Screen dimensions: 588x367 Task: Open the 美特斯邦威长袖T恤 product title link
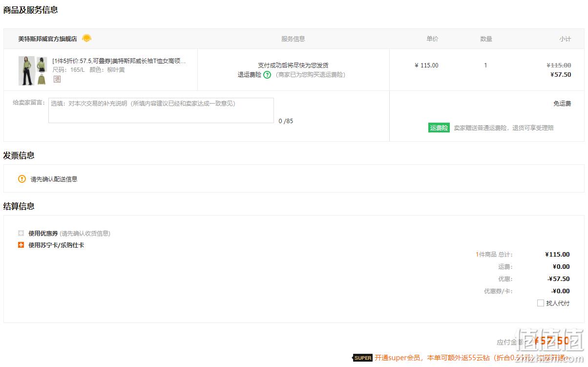click(x=119, y=61)
